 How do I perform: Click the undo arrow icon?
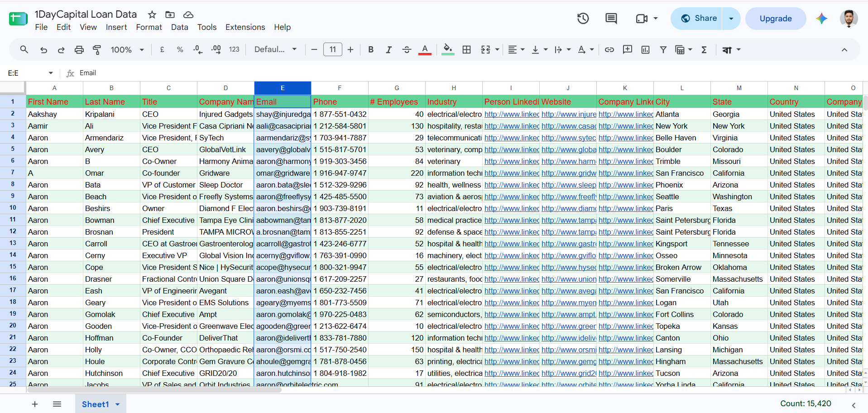(x=43, y=50)
